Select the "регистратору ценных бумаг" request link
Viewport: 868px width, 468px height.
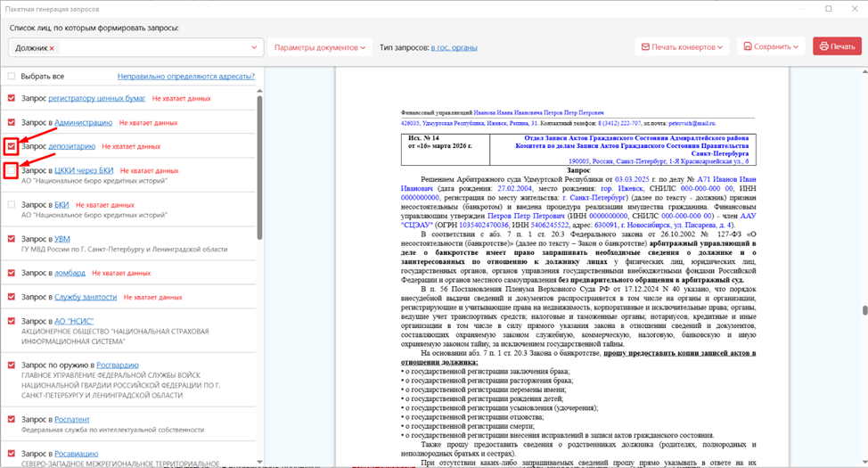[96, 98]
